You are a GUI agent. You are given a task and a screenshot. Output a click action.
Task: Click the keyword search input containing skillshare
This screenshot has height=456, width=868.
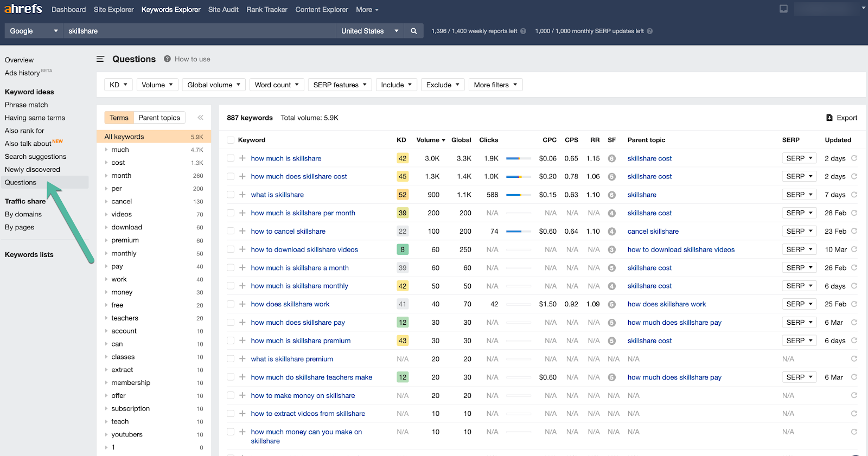[x=199, y=31]
